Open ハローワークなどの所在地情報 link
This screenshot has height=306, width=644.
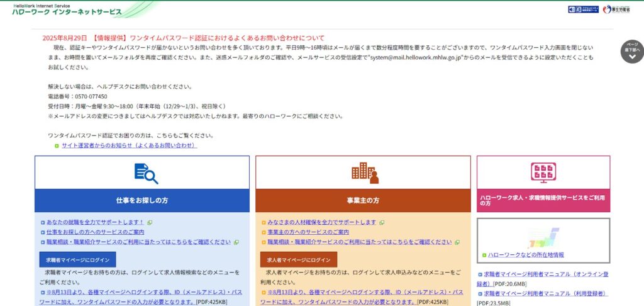[x=526, y=255]
